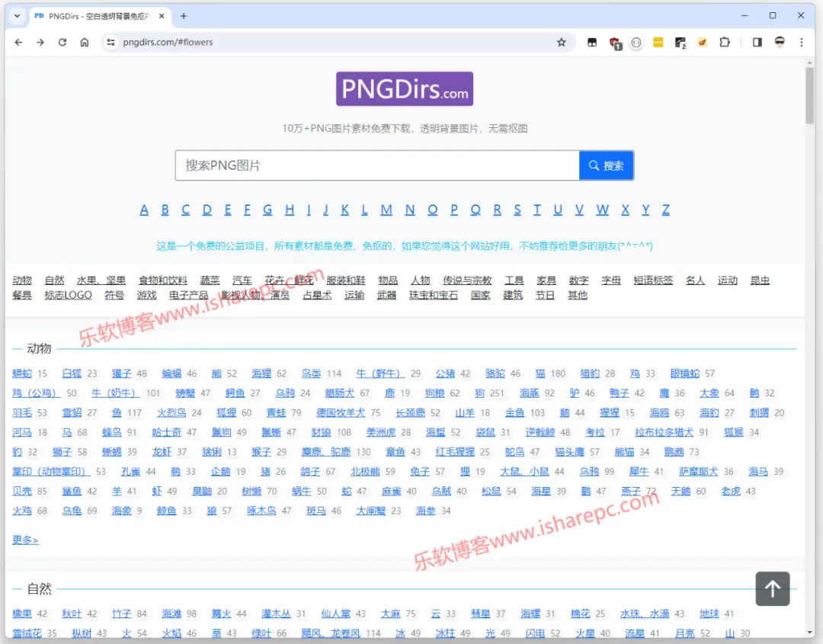Open the 昆虫 category

point(760,280)
